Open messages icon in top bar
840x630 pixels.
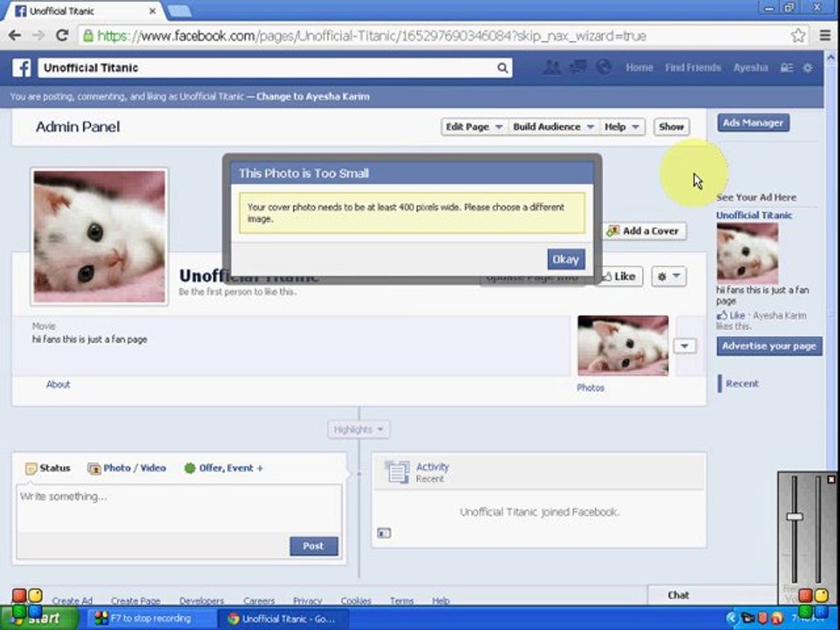pos(578,67)
